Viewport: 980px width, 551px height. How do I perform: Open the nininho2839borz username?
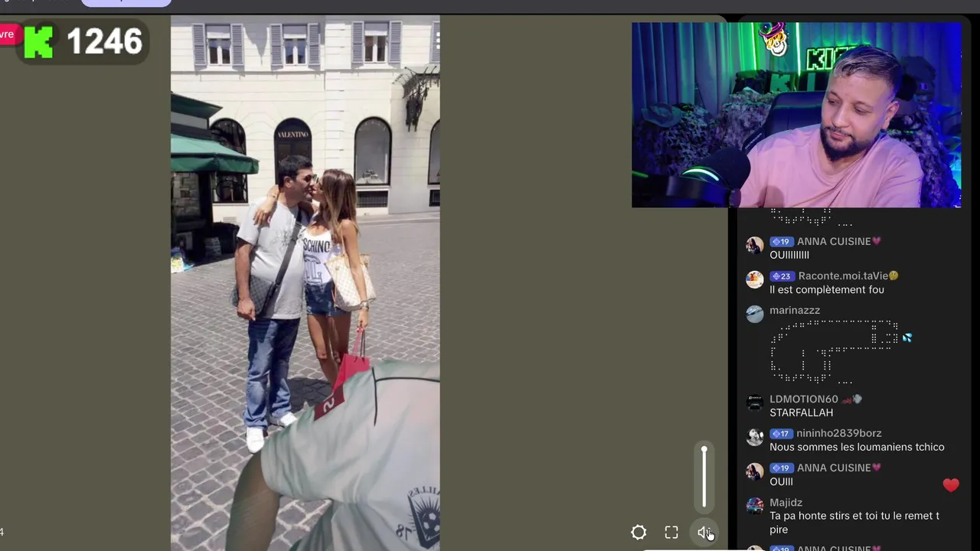838,433
